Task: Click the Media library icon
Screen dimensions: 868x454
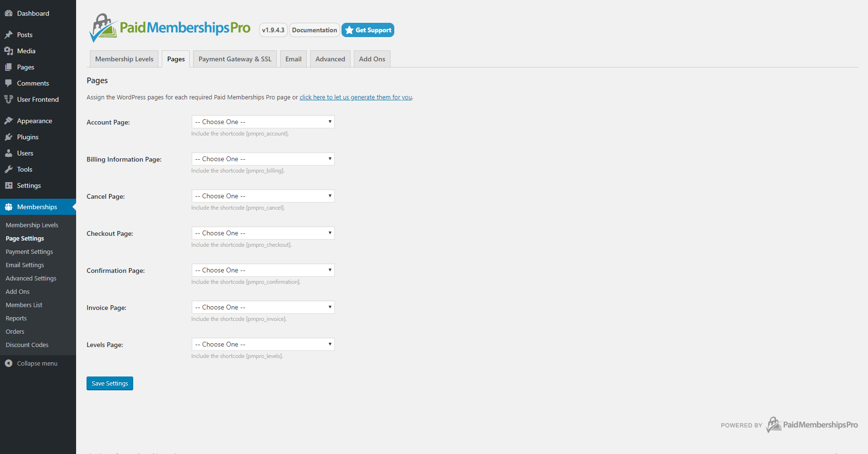Action: point(9,51)
